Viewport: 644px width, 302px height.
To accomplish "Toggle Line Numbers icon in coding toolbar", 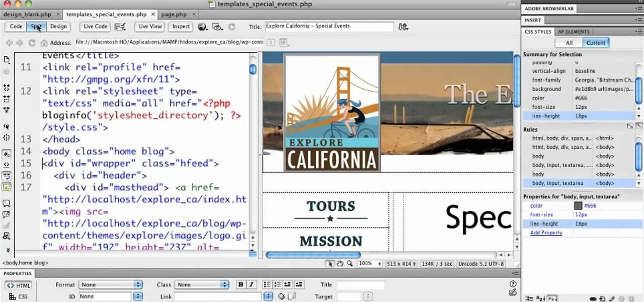I will (7, 154).
